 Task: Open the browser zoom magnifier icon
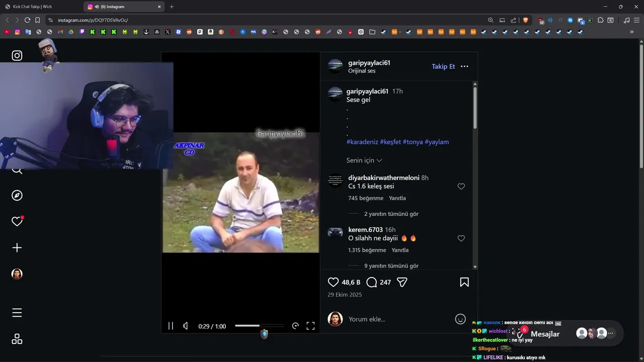click(491, 20)
